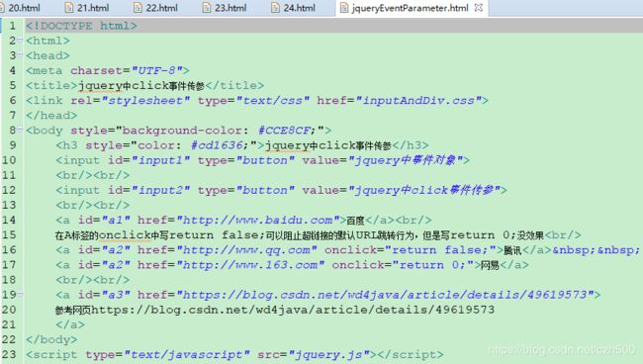Switch to the 21.html editor tab

click(87, 7)
